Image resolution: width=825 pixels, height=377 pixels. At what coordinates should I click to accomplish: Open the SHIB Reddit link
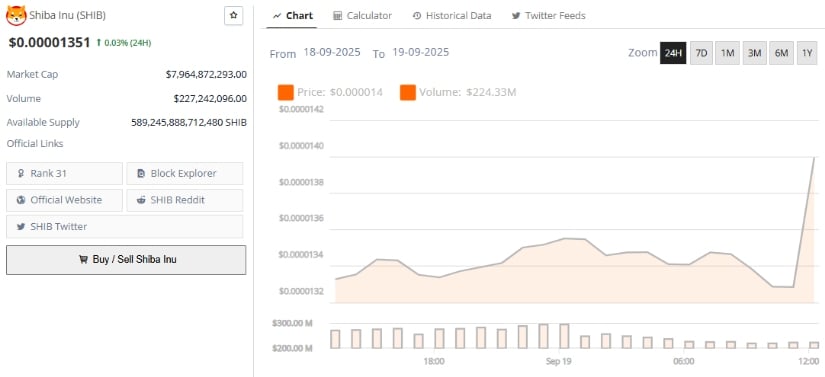tap(185, 200)
